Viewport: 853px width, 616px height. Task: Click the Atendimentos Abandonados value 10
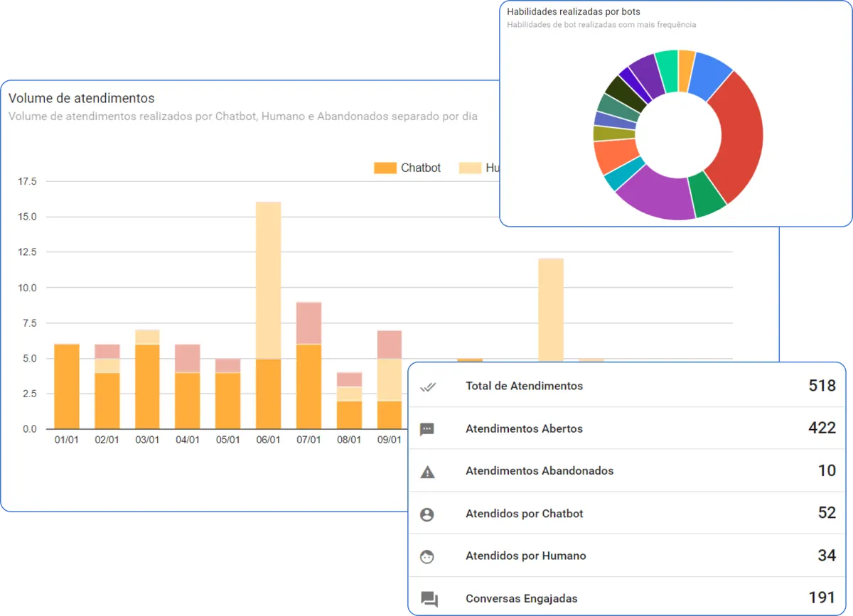[x=827, y=470]
